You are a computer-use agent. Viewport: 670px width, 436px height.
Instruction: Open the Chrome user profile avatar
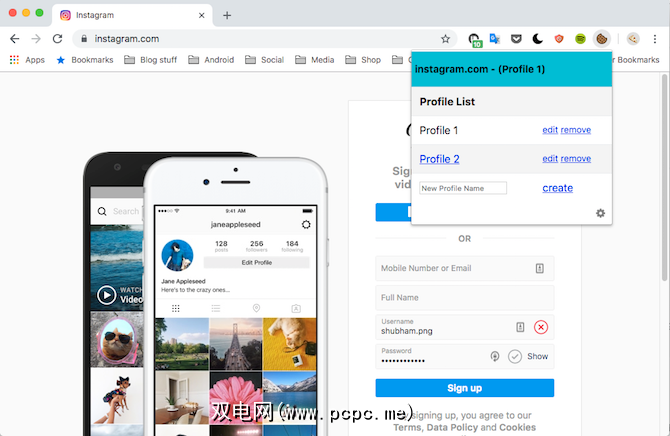click(633, 39)
